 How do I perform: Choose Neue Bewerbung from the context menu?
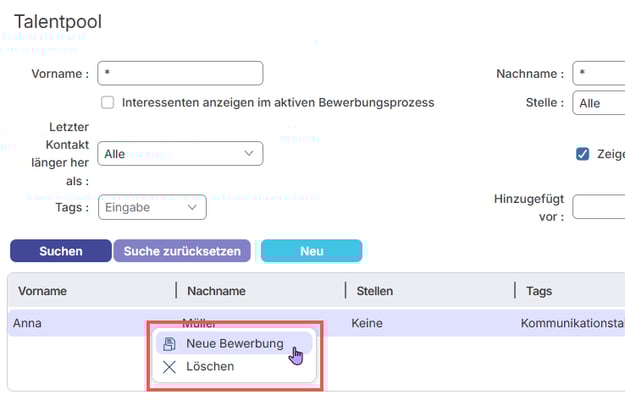click(x=234, y=344)
